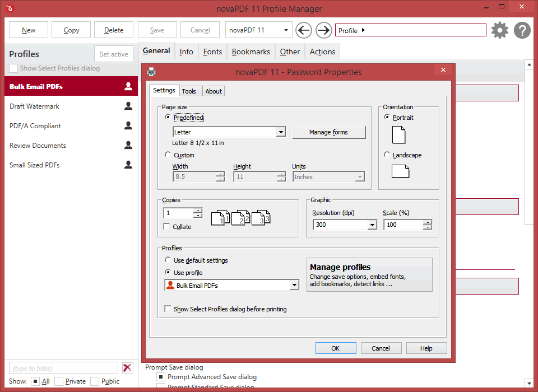The height and width of the screenshot is (392, 538).
Task: Click user icon beside Review Documents
Action: [128, 144]
